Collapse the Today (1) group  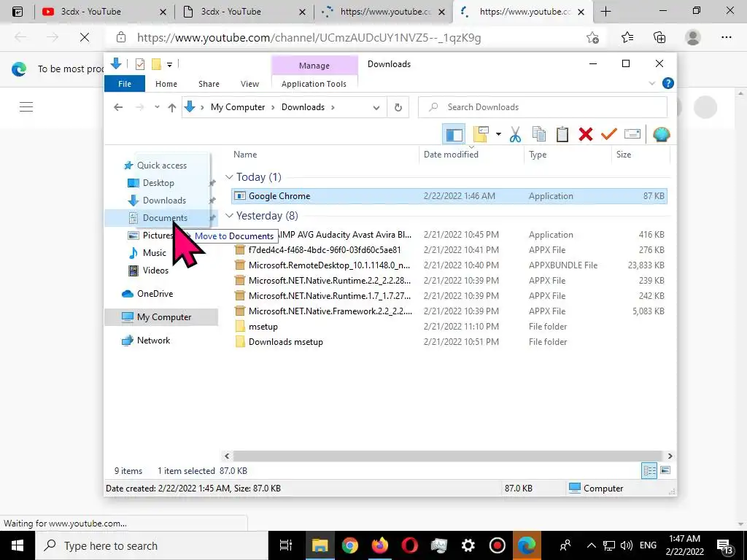229,177
